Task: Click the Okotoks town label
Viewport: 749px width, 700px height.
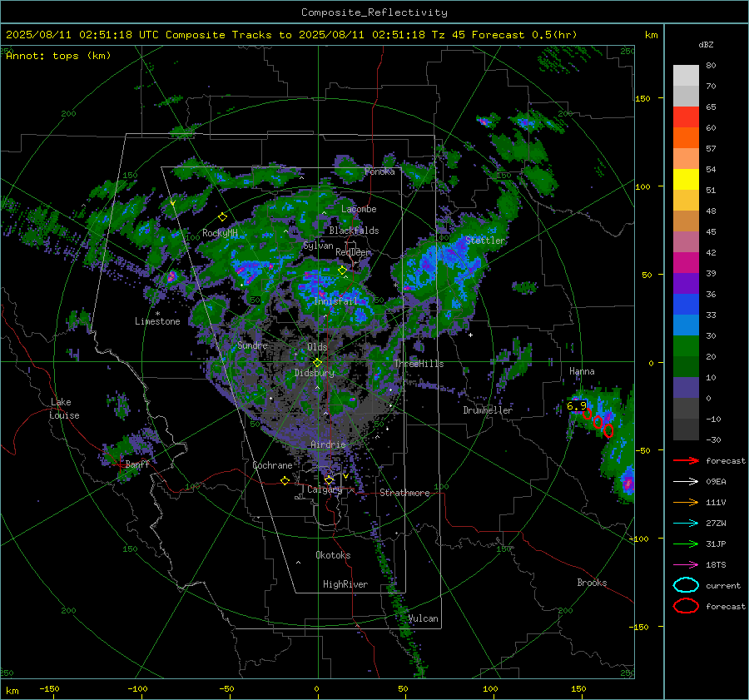Action: 333,555
